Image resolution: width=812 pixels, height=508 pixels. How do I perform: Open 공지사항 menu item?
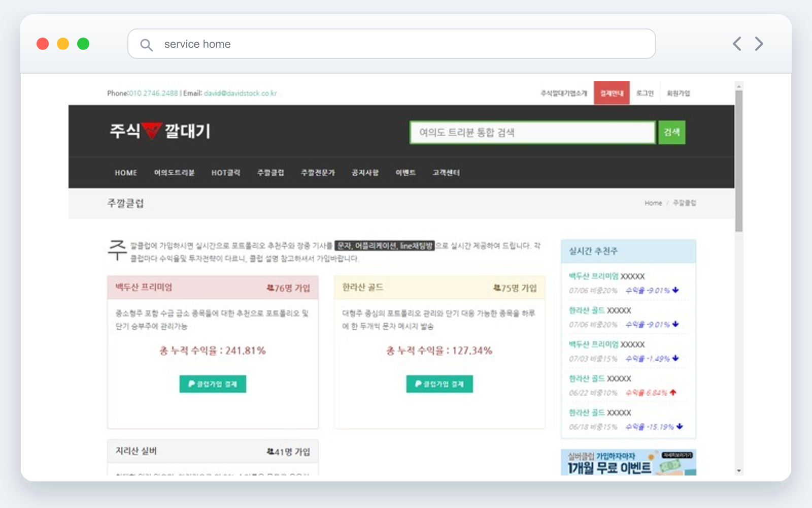coord(365,173)
